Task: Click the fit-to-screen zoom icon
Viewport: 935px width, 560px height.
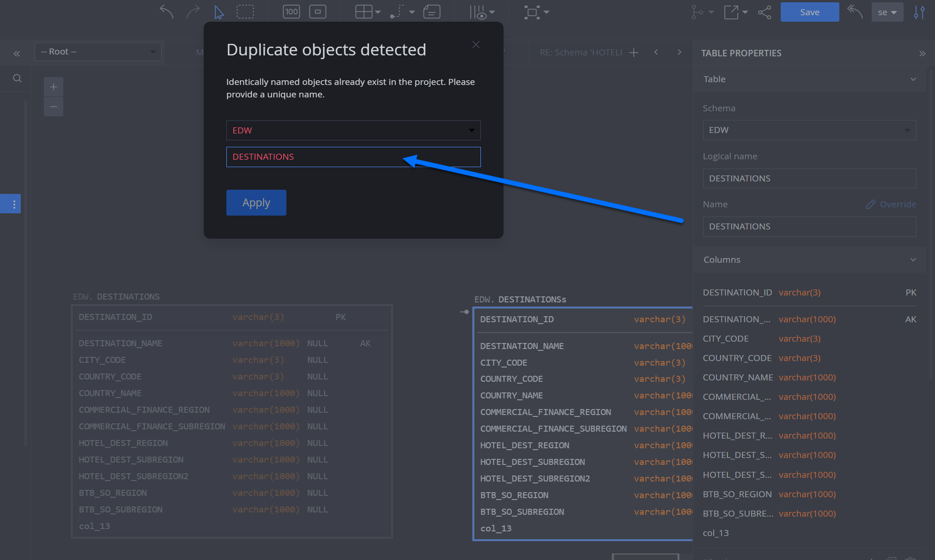Action: point(317,12)
